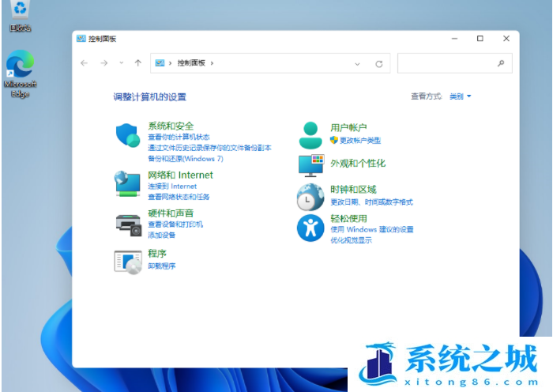Viewport: 553px width, 392px height.
Task: Launch Microsoft Edge from the desktop
Action: tap(20, 73)
